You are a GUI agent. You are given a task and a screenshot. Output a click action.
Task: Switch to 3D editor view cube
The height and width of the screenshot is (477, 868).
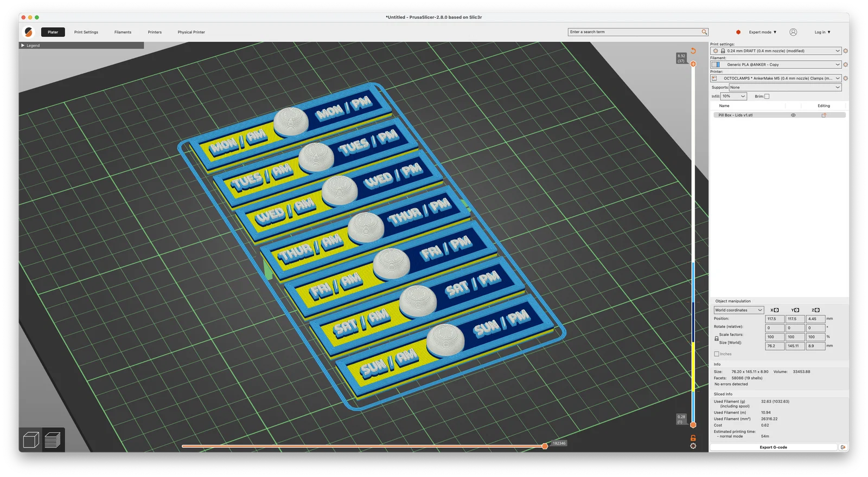[x=31, y=440]
